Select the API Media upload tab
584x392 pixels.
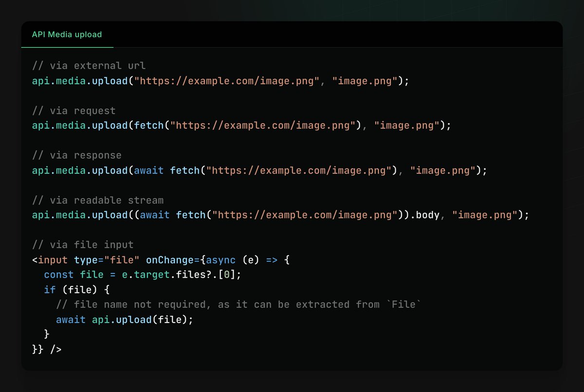67,35
